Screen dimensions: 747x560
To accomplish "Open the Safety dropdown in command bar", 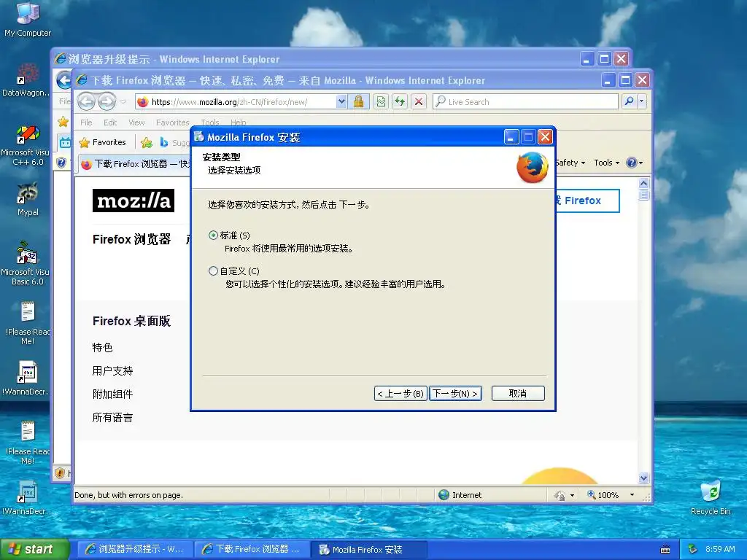I will pyautogui.click(x=570, y=163).
